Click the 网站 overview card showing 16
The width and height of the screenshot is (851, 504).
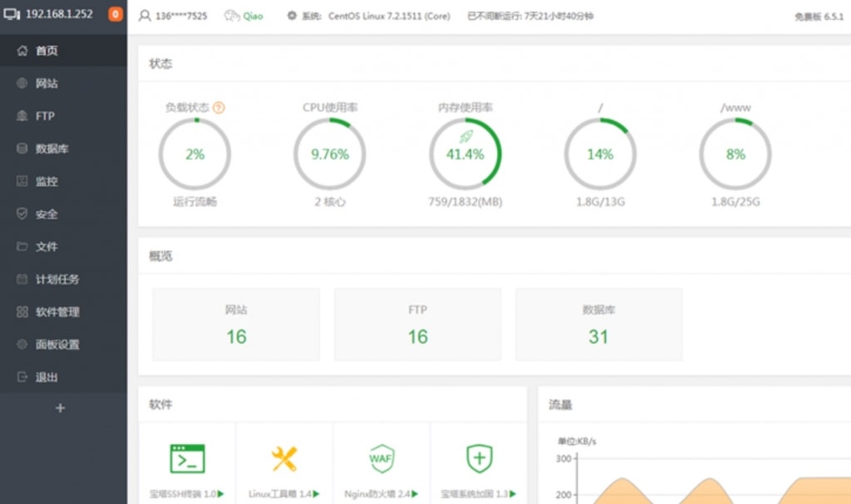pyautogui.click(x=236, y=325)
